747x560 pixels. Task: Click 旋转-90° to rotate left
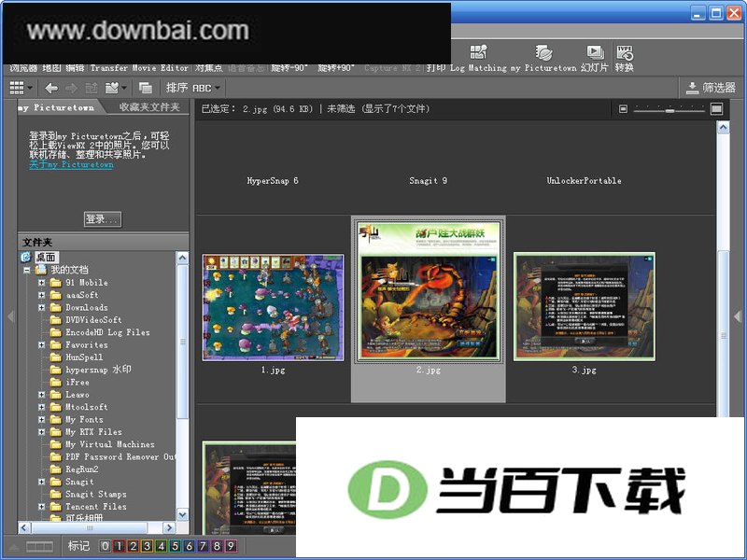coord(290,68)
